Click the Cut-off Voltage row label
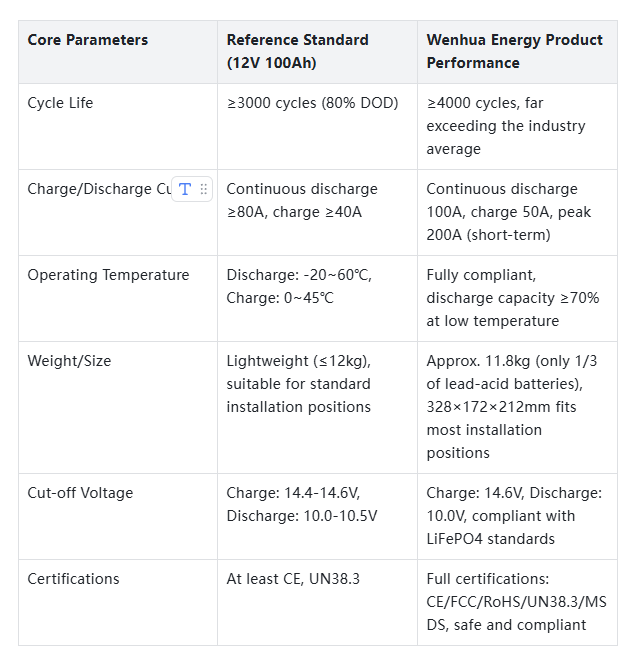 click(80, 493)
